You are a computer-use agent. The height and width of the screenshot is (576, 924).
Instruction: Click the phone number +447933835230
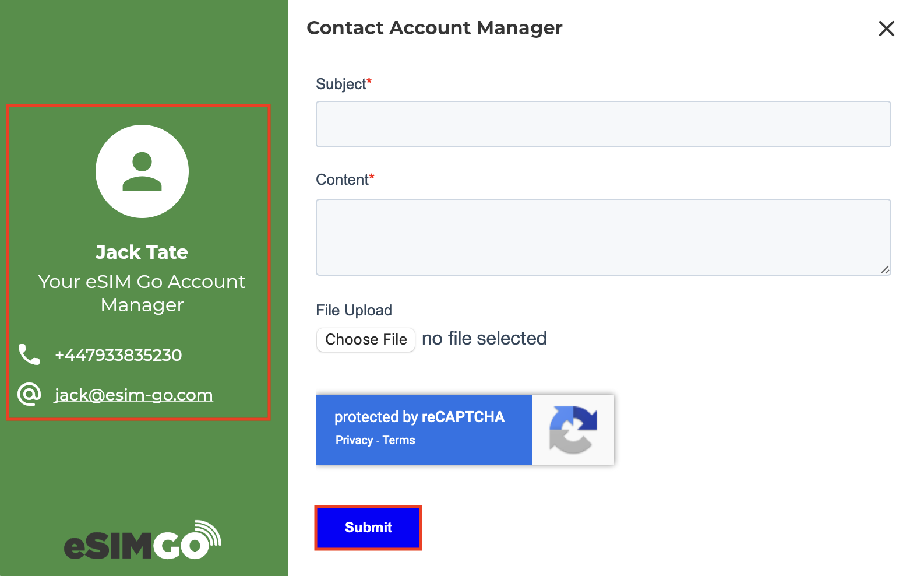(118, 355)
